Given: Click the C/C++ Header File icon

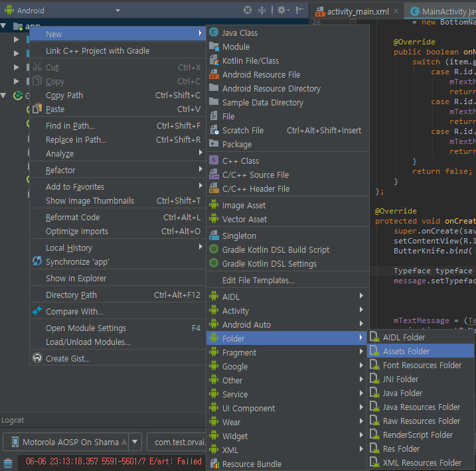Looking at the screenshot, I should [214, 188].
